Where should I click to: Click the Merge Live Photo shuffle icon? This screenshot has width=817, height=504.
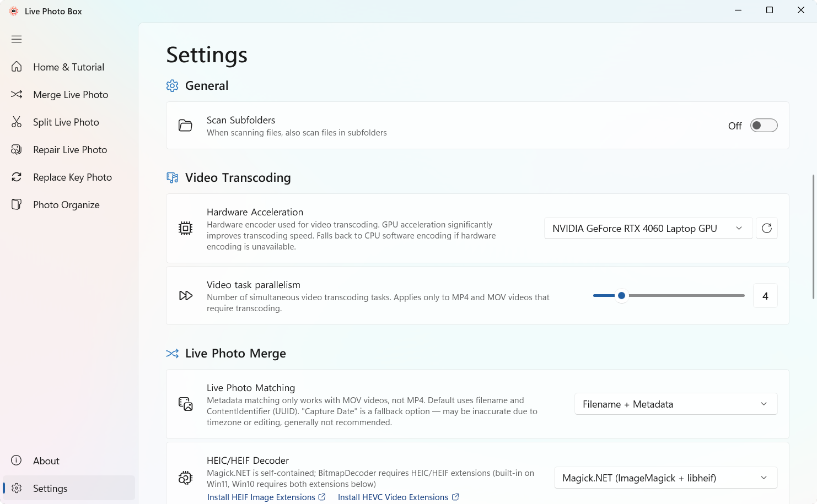(17, 94)
